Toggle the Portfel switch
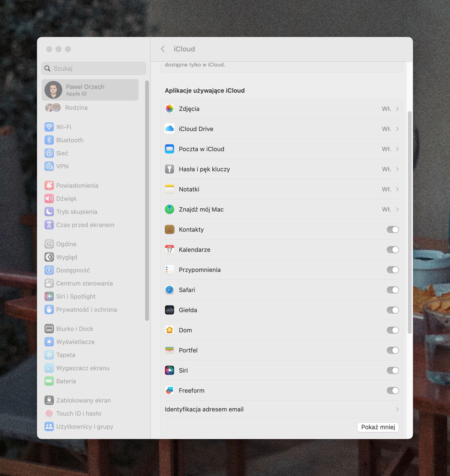450x476 pixels. tap(392, 351)
